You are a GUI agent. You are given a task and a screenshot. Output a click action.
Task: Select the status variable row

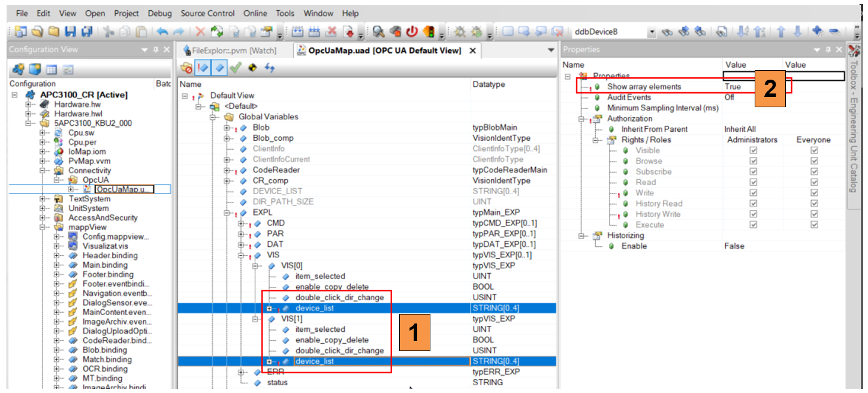click(276, 382)
